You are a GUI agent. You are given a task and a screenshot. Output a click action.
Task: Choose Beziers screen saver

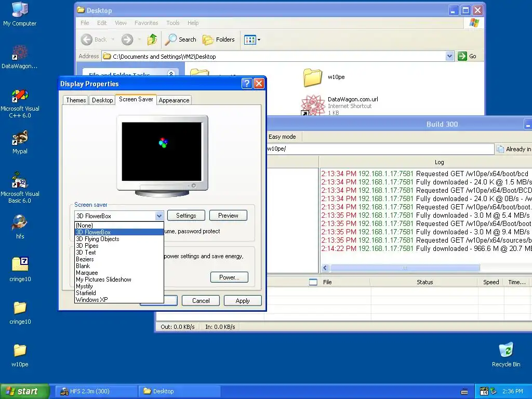pos(119,259)
